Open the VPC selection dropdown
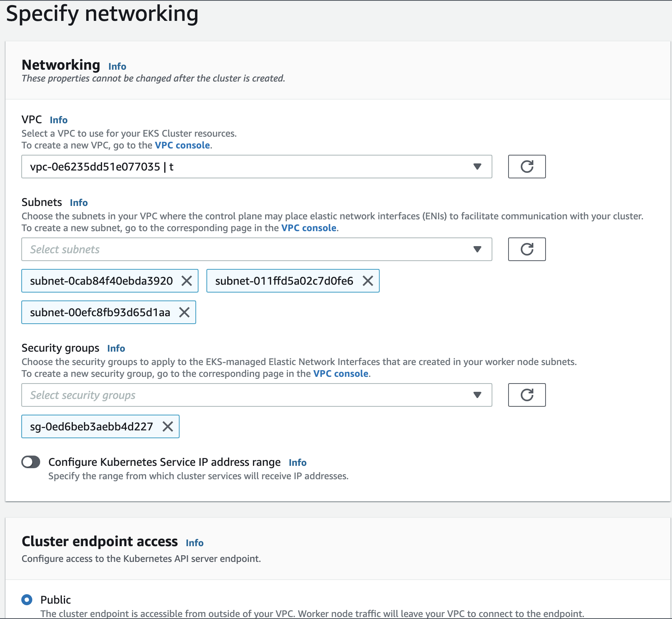 pyautogui.click(x=256, y=167)
